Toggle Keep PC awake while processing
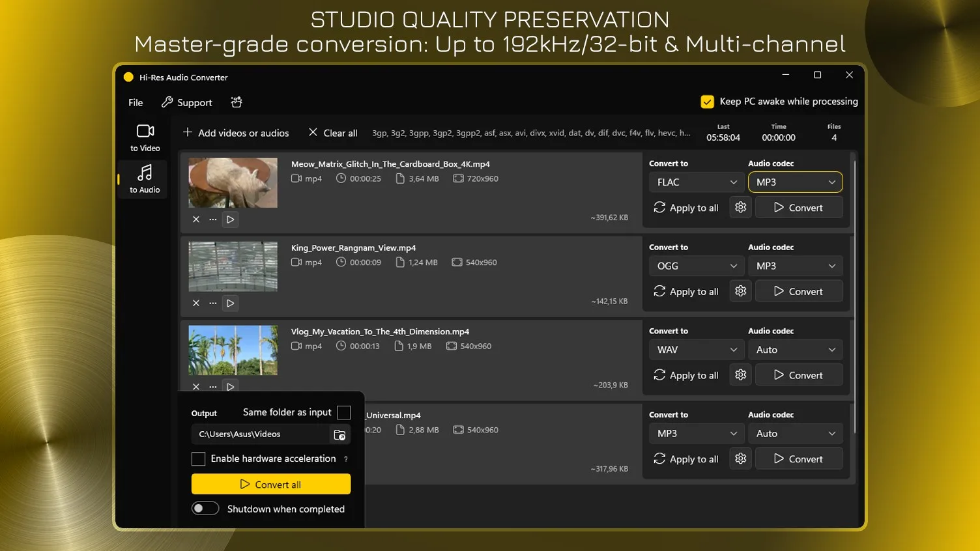The height and width of the screenshot is (551, 980). click(707, 102)
